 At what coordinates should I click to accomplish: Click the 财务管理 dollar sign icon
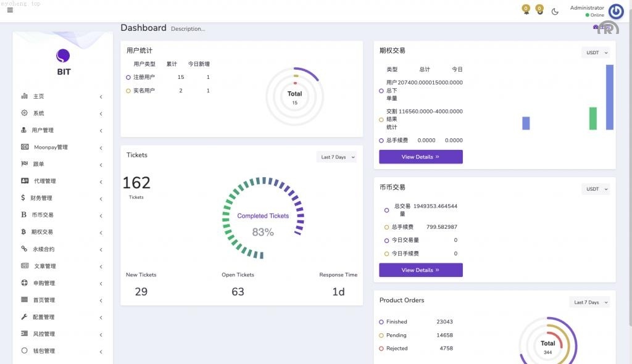click(x=23, y=198)
